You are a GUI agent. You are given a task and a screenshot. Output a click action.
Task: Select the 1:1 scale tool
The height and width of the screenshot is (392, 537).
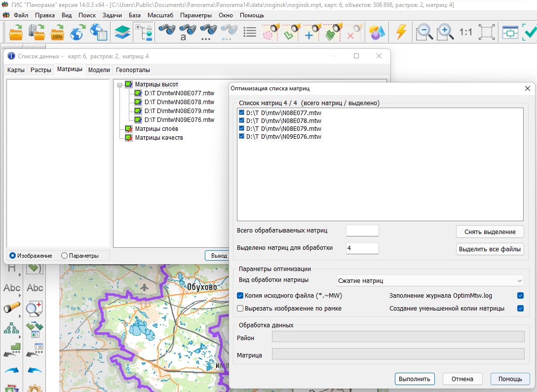pos(466,32)
